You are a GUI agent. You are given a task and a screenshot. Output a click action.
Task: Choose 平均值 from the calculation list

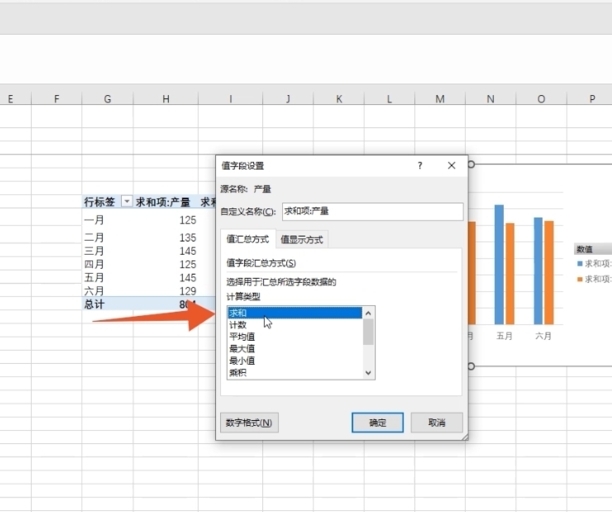click(x=294, y=337)
